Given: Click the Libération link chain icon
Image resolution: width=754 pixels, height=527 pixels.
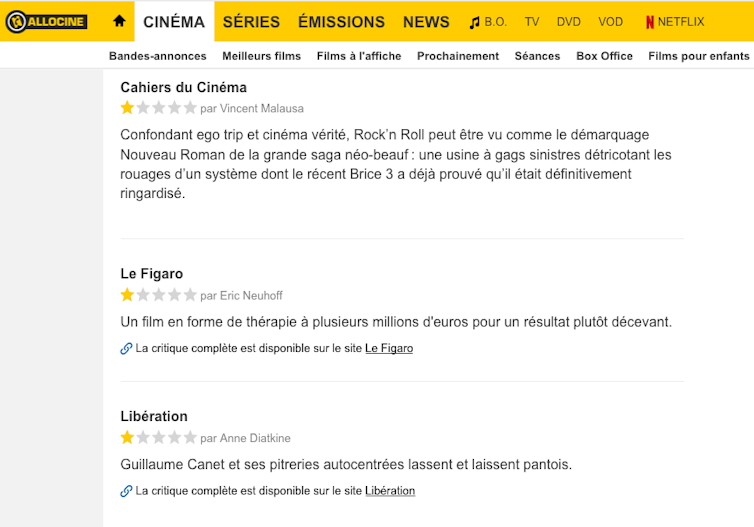Looking at the screenshot, I should (x=126, y=491).
